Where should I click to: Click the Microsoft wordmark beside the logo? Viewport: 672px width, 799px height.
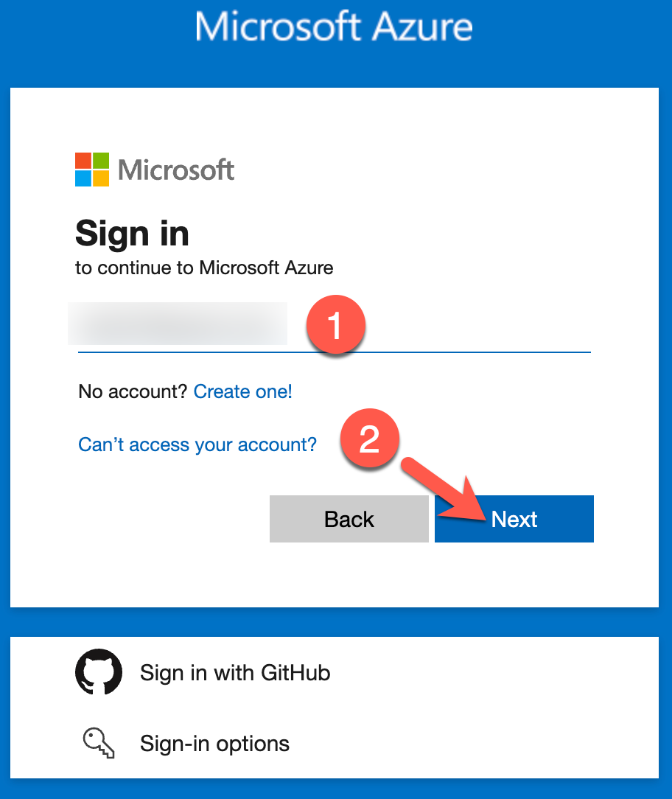(176, 170)
